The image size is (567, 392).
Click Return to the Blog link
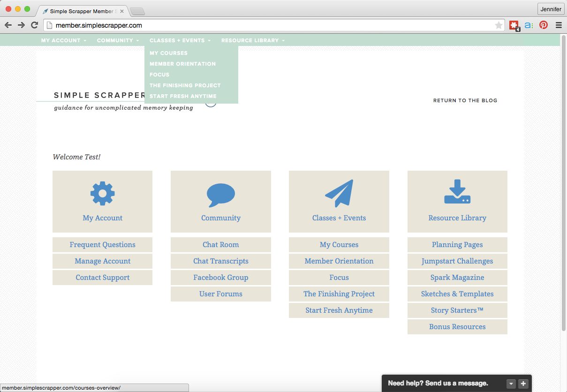click(465, 100)
